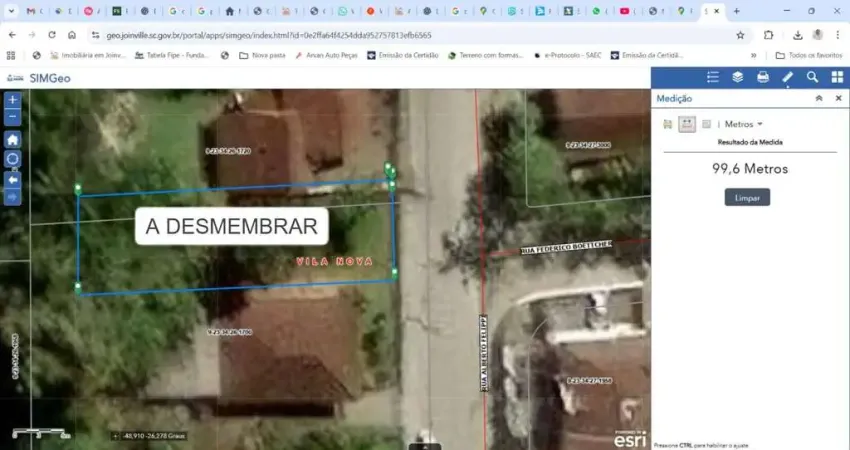Return map to default home extent
850x450 pixels.
(12, 140)
